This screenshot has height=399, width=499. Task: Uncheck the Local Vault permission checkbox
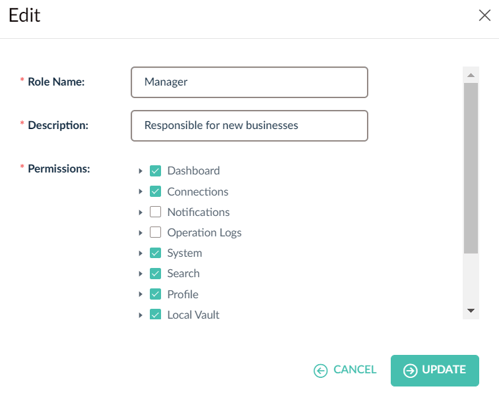(x=155, y=314)
